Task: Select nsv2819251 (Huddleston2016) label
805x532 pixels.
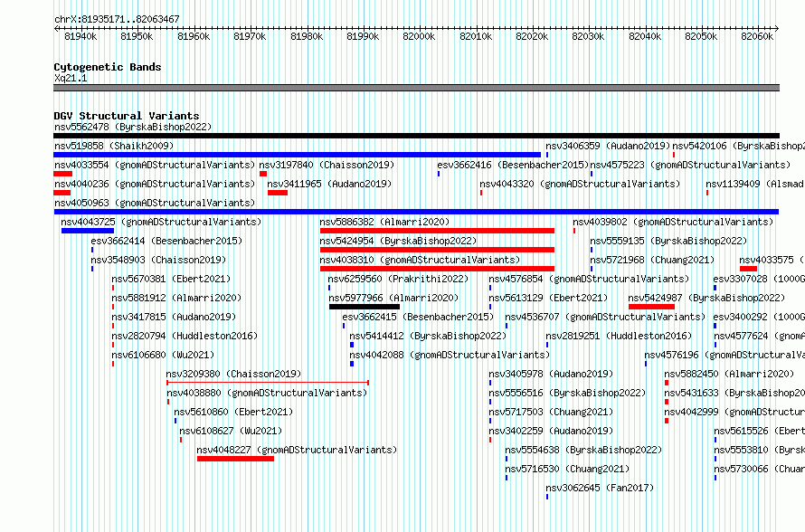Action: 619,336
